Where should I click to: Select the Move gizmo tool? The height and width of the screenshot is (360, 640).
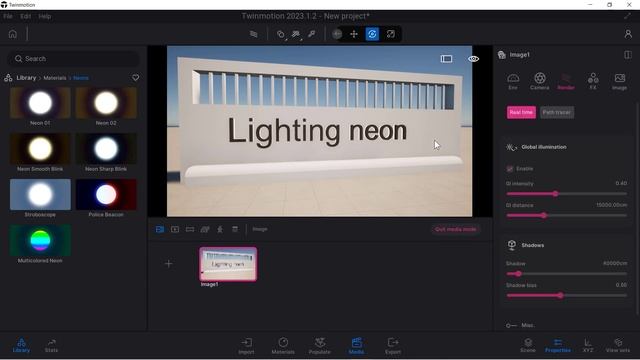[x=354, y=34]
